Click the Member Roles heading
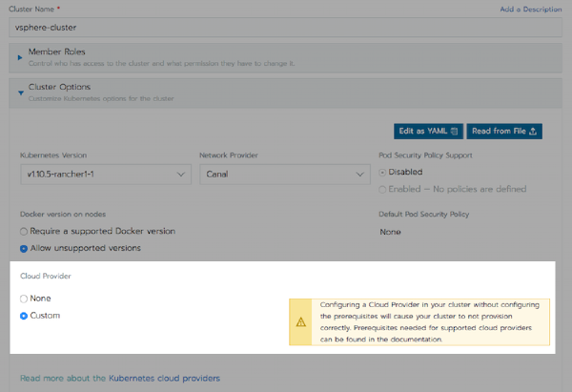The width and height of the screenshot is (572, 392). (57, 52)
